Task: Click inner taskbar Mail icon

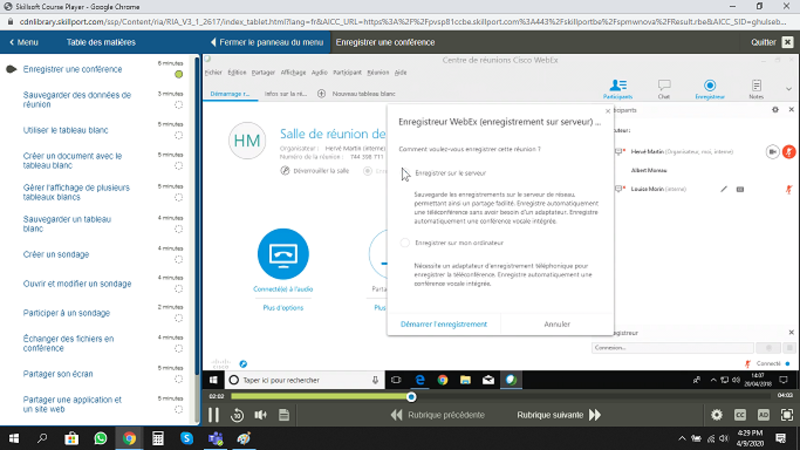Action: click(x=488, y=380)
